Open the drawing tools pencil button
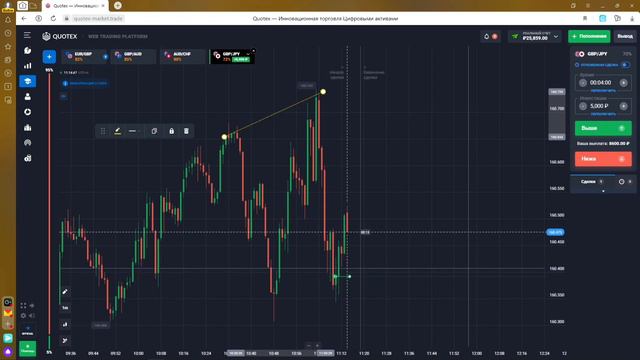Screen dimensions: 640x360 coord(65,291)
